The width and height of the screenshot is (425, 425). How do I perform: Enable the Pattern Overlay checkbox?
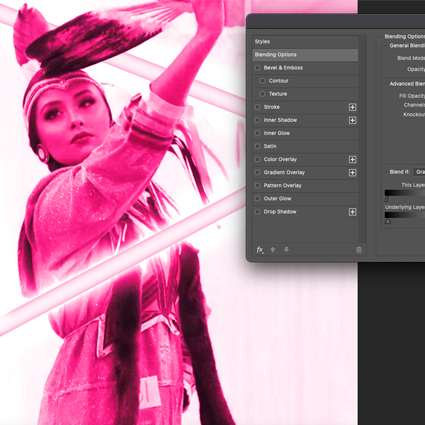coord(257,185)
